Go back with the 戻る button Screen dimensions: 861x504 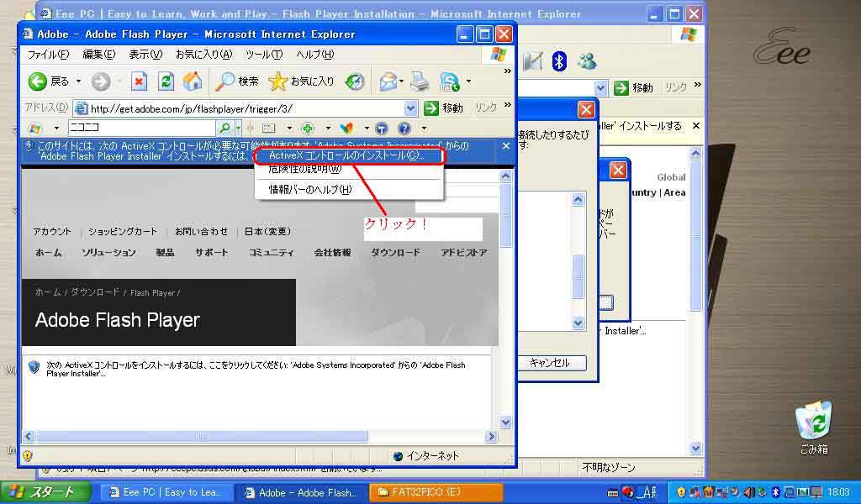click(x=49, y=81)
